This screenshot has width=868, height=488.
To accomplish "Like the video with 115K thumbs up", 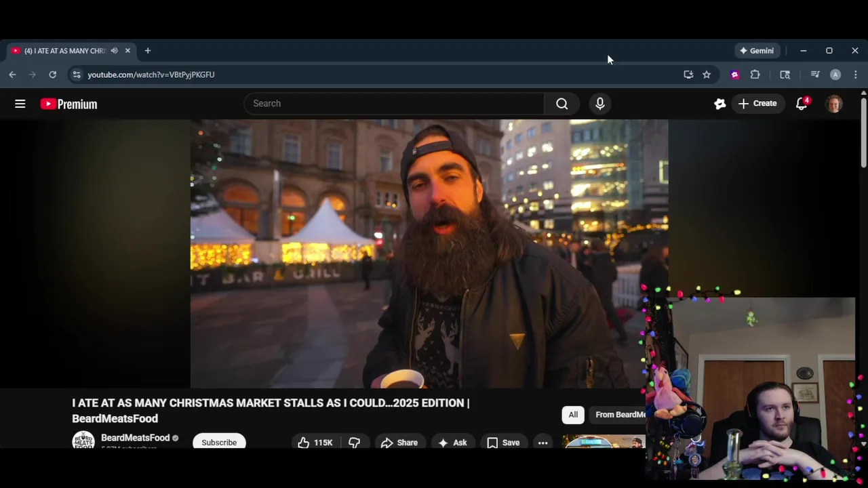I will click(x=316, y=443).
